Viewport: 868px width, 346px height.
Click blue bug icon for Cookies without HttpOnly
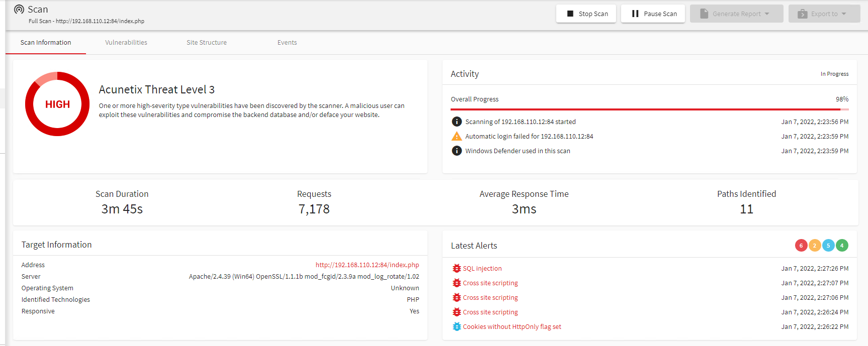[457, 326]
